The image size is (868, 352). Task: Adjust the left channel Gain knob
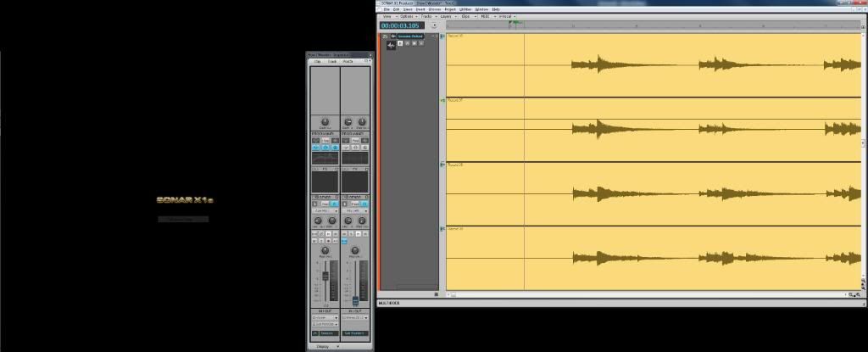point(325,121)
